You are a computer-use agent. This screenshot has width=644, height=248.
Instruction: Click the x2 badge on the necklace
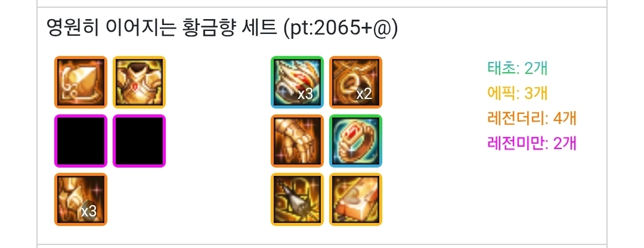(364, 94)
